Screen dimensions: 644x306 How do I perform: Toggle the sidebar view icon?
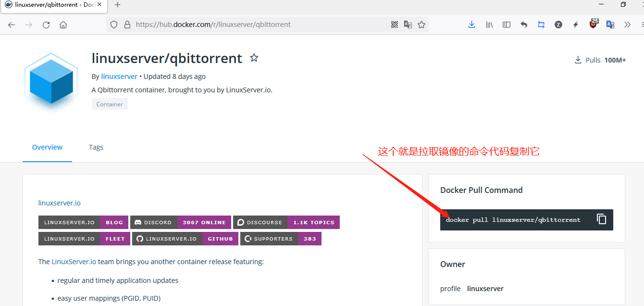pyautogui.click(x=507, y=25)
